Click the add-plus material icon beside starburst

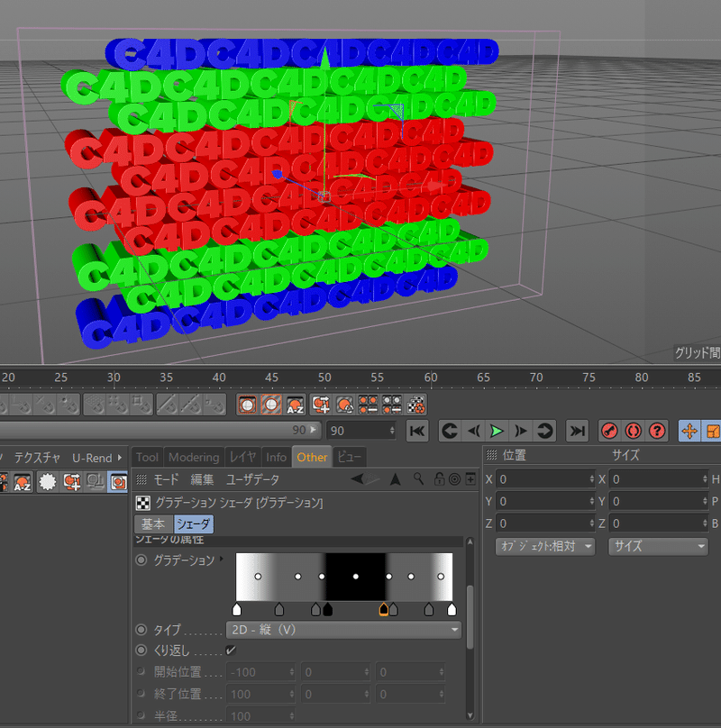[72, 482]
